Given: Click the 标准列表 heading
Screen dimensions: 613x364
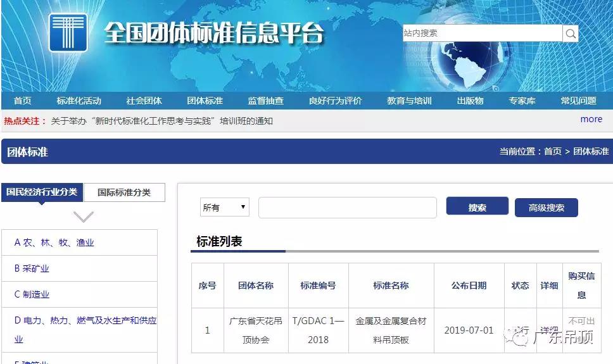Looking at the screenshot, I should point(219,241).
